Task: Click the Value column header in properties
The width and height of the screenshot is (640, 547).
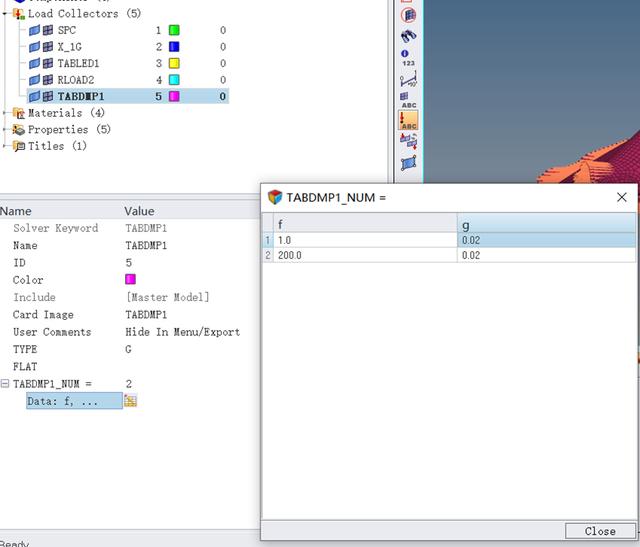Action: pyautogui.click(x=139, y=211)
